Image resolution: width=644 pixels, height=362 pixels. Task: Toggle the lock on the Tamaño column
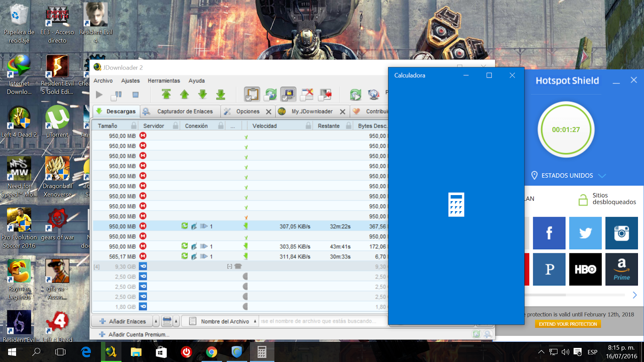(134, 125)
